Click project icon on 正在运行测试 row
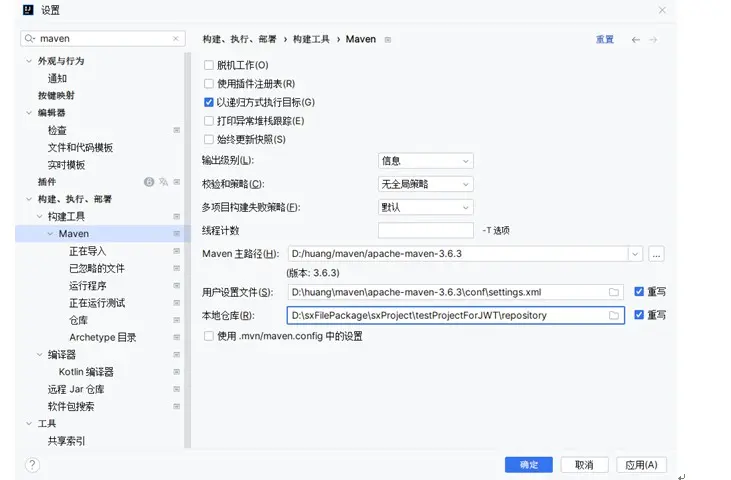The width and height of the screenshot is (731, 480). click(177, 303)
